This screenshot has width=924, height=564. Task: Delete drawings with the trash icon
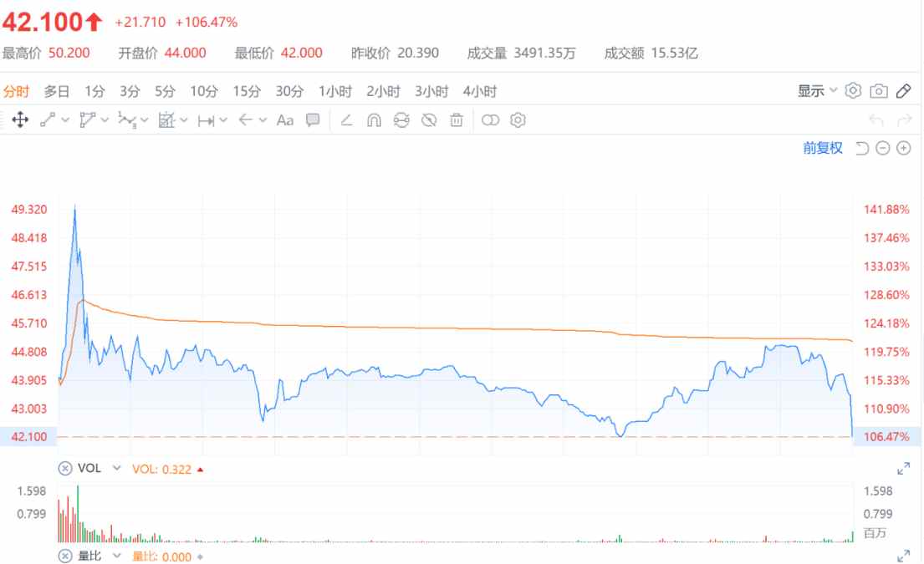coord(457,120)
